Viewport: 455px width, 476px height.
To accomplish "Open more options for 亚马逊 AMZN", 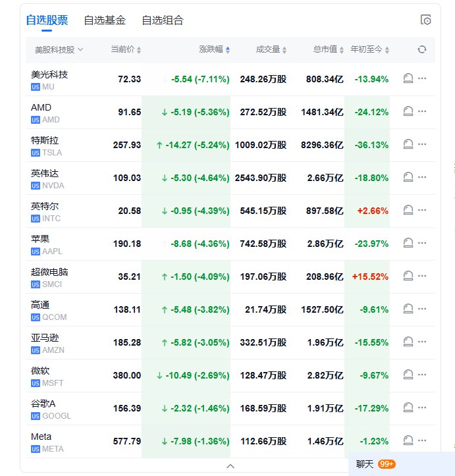I will click(x=422, y=342).
